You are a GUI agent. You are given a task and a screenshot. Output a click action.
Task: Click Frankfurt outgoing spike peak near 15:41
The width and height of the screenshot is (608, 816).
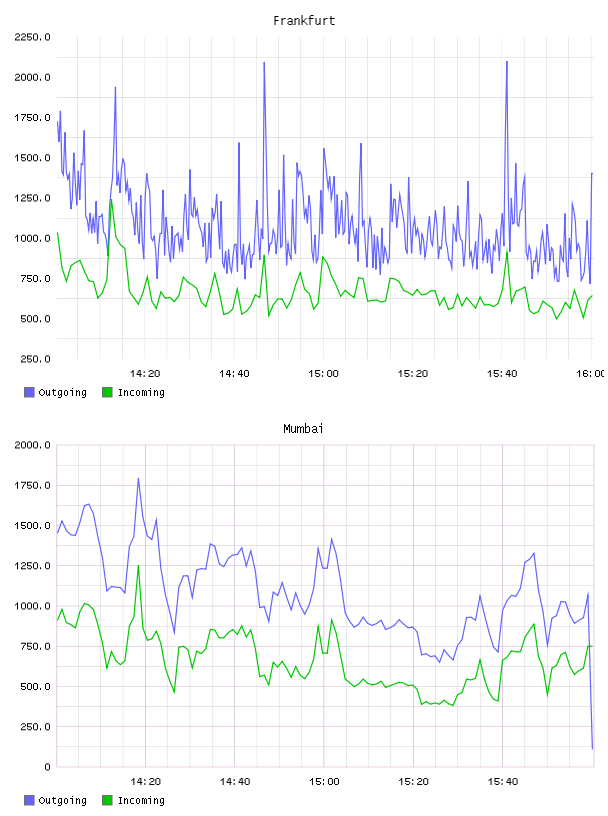(506, 62)
